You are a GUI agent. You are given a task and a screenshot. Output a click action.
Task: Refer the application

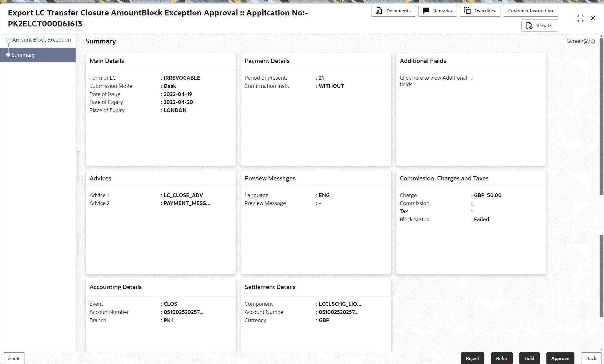tap(501, 358)
